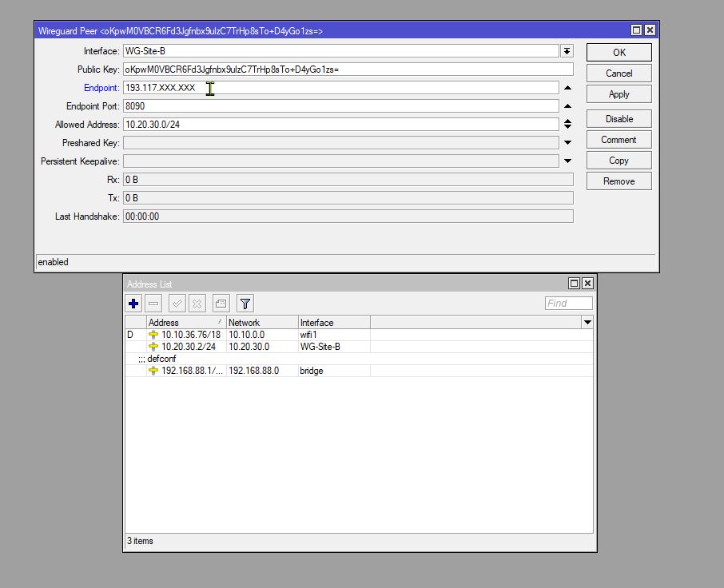Open the comment icon in Address List toolbar
The image size is (724, 588).
221,304
